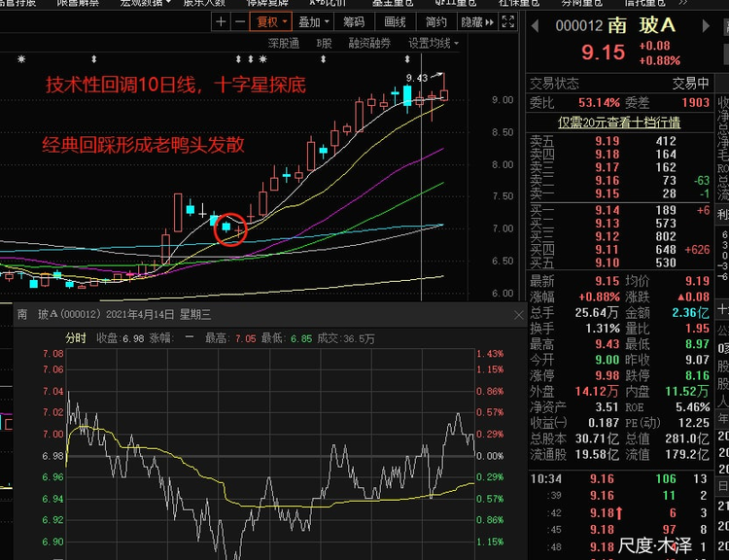Click stock code 000012
This screenshot has width=729, height=560.
point(579,25)
